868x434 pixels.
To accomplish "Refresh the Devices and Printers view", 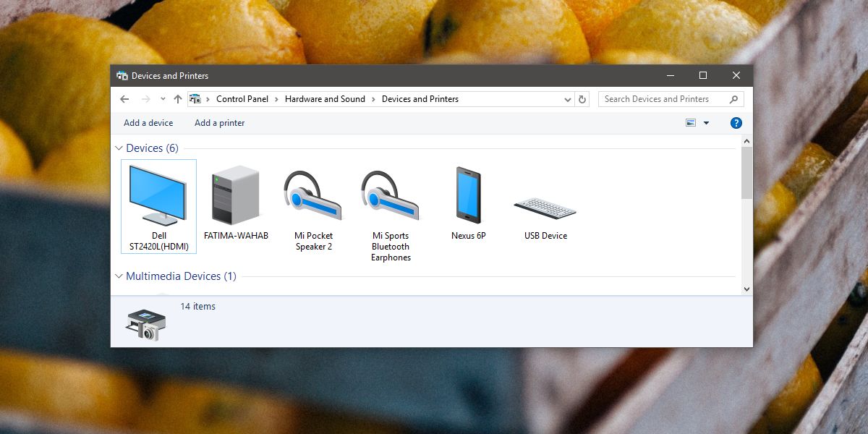I will (582, 99).
